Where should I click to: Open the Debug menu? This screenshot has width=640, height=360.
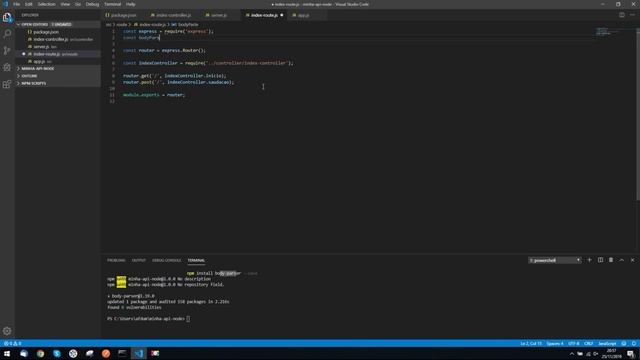pos(92,4)
